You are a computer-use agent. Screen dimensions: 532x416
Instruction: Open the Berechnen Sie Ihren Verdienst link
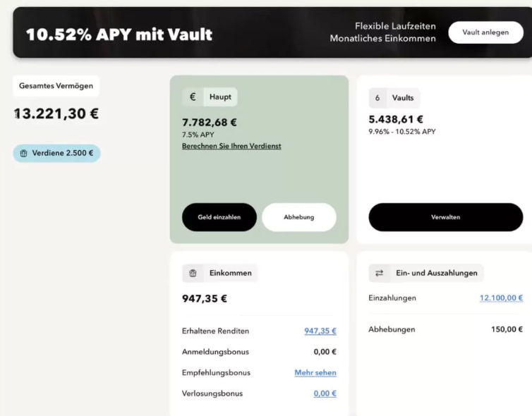point(231,146)
